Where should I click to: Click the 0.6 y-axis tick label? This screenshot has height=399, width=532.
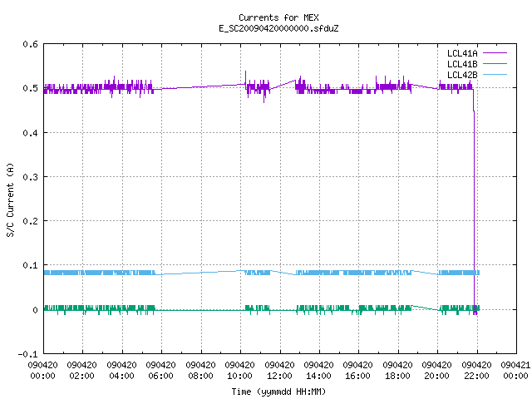[30, 44]
